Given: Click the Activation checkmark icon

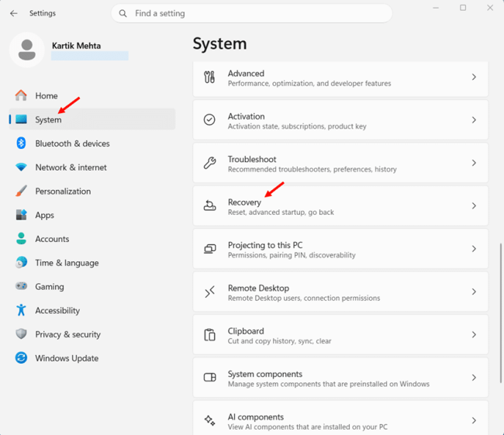Looking at the screenshot, I should 209,119.
